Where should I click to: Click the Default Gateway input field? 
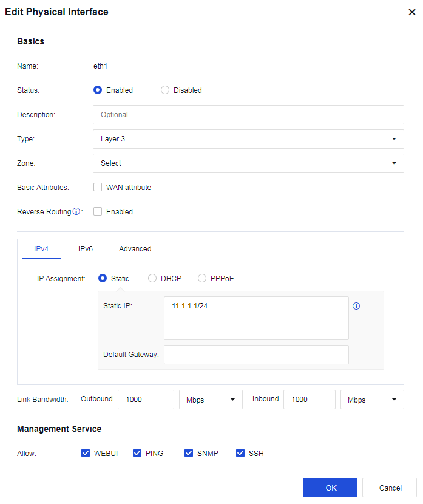pos(256,355)
